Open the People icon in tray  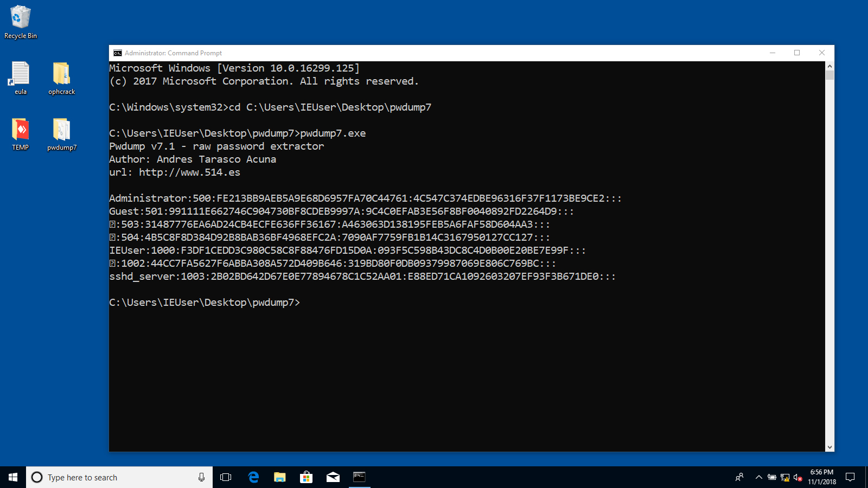[x=739, y=477]
